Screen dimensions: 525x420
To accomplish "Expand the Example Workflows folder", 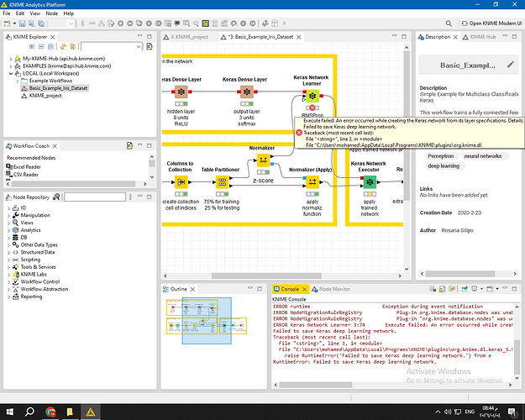I will click(17, 81).
